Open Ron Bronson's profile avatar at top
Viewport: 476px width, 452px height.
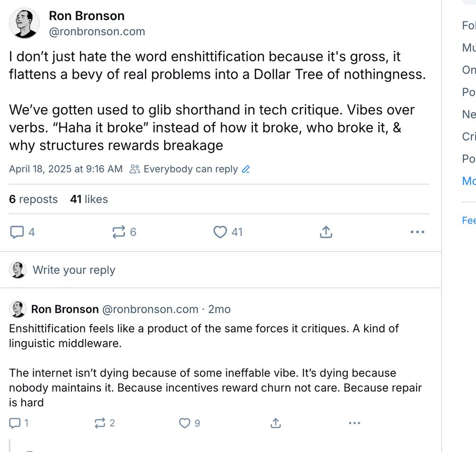coord(24,23)
